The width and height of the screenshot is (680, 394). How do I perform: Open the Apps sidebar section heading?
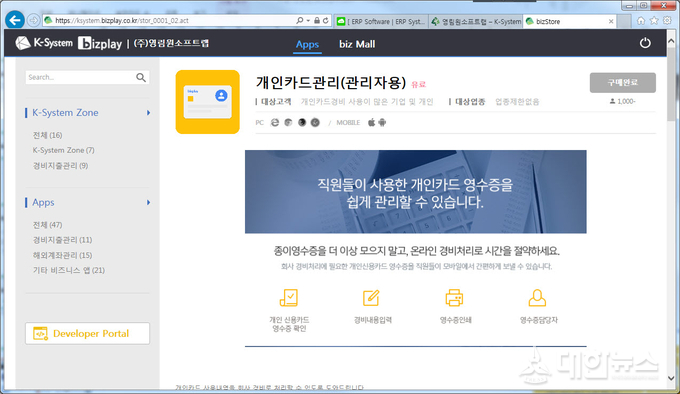coord(43,202)
